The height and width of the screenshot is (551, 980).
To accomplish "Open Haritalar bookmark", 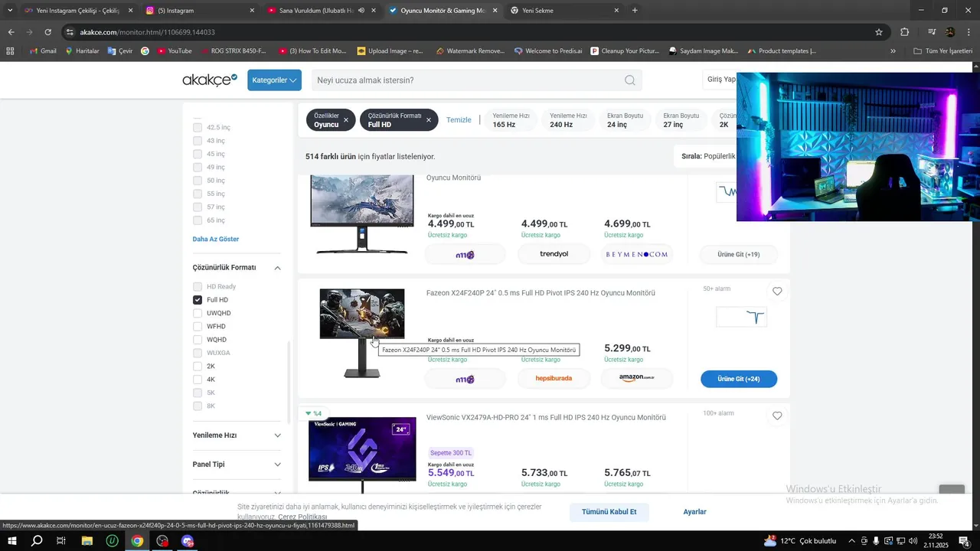I will (x=82, y=51).
